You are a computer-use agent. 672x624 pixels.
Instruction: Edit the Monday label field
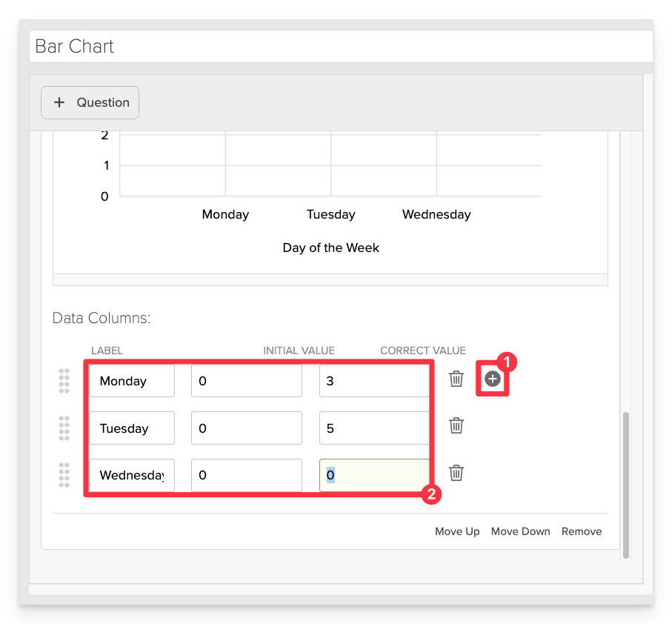132,381
